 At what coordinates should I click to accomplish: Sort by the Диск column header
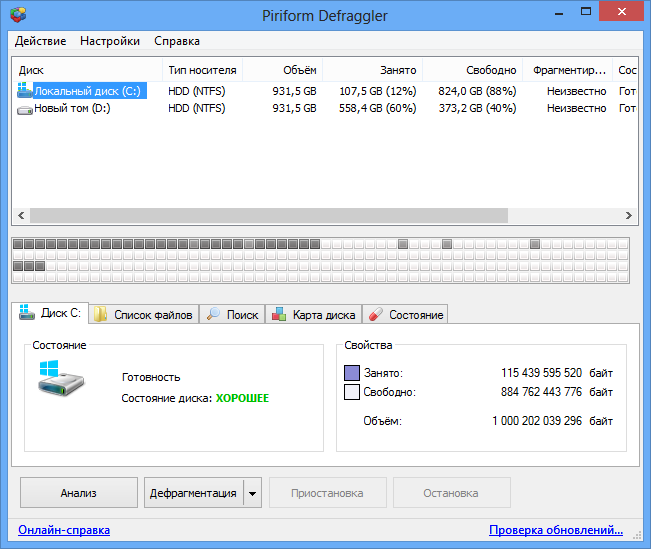[x=87, y=70]
